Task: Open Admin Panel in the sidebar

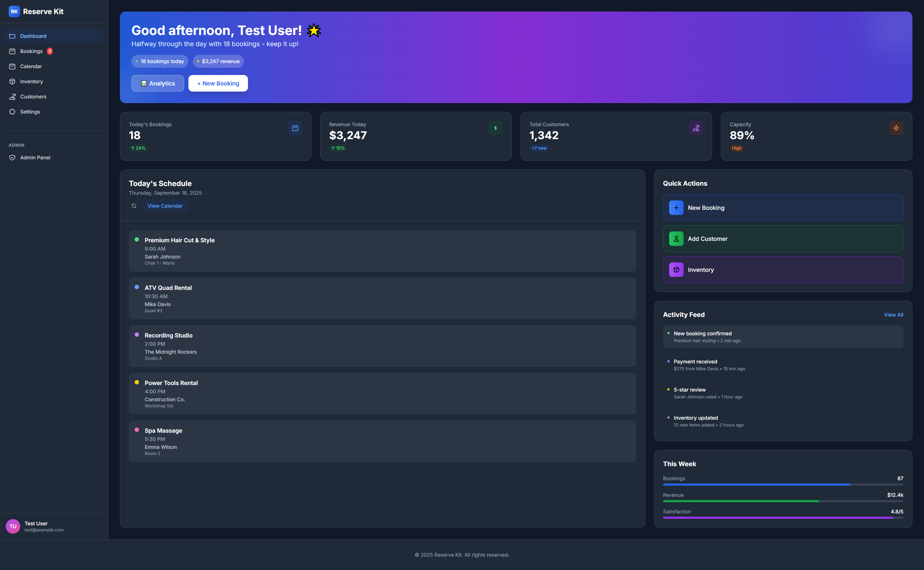Action: [x=35, y=158]
